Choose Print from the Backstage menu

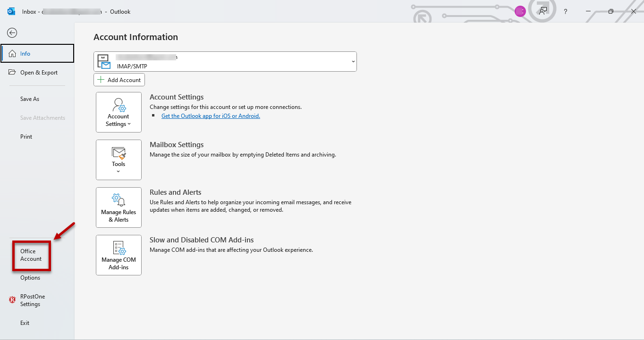tap(26, 137)
